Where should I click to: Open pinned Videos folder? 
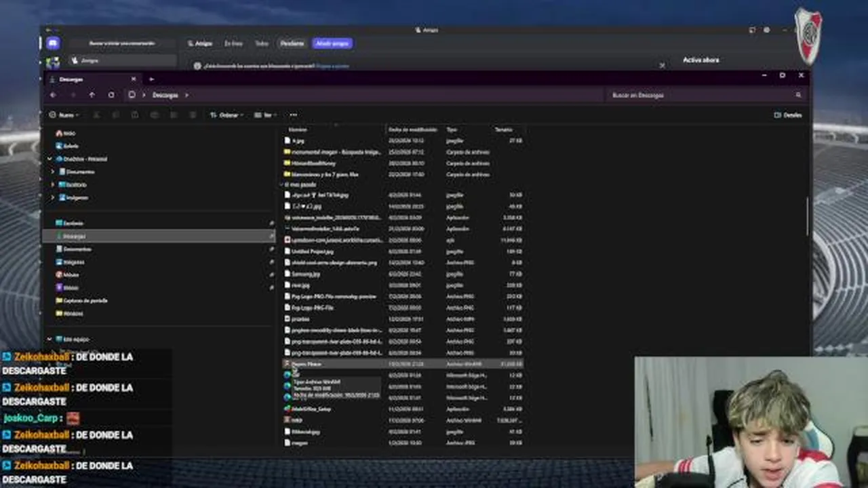(x=67, y=287)
